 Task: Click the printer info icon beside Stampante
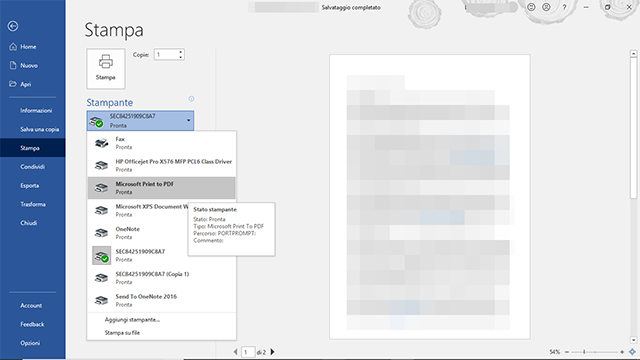click(x=191, y=99)
